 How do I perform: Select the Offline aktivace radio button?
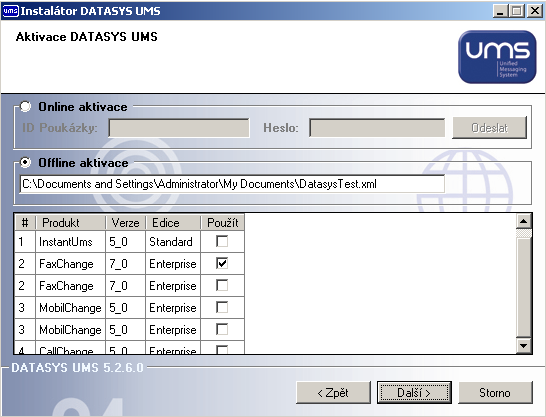pyautogui.click(x=25, y=163)
